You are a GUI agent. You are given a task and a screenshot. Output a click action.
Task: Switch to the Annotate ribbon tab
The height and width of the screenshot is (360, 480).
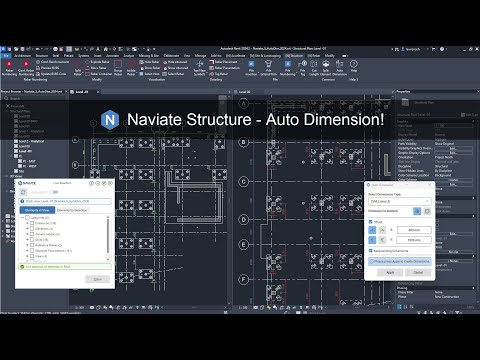click(x=112, y=56)
